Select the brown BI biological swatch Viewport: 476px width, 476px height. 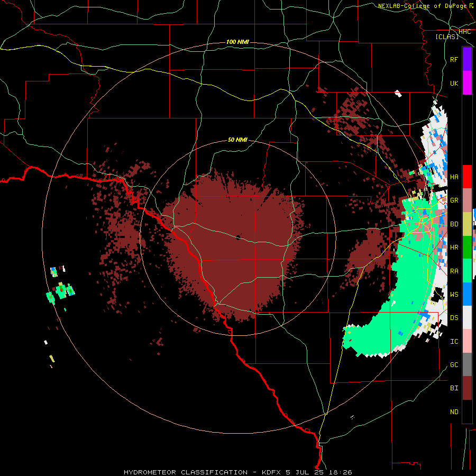pyautogui.click(x=467, y=388)
